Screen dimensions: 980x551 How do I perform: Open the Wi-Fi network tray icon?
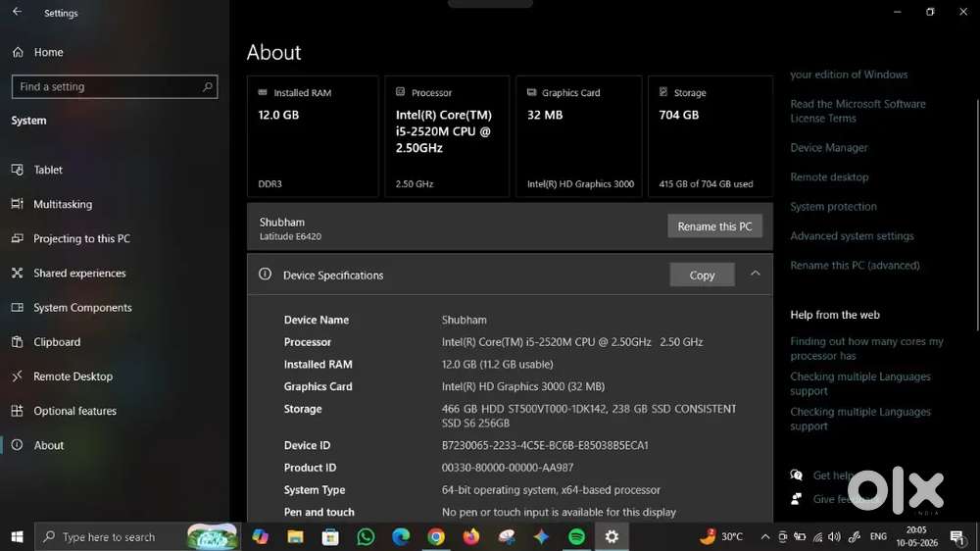(x=817, y=536)
